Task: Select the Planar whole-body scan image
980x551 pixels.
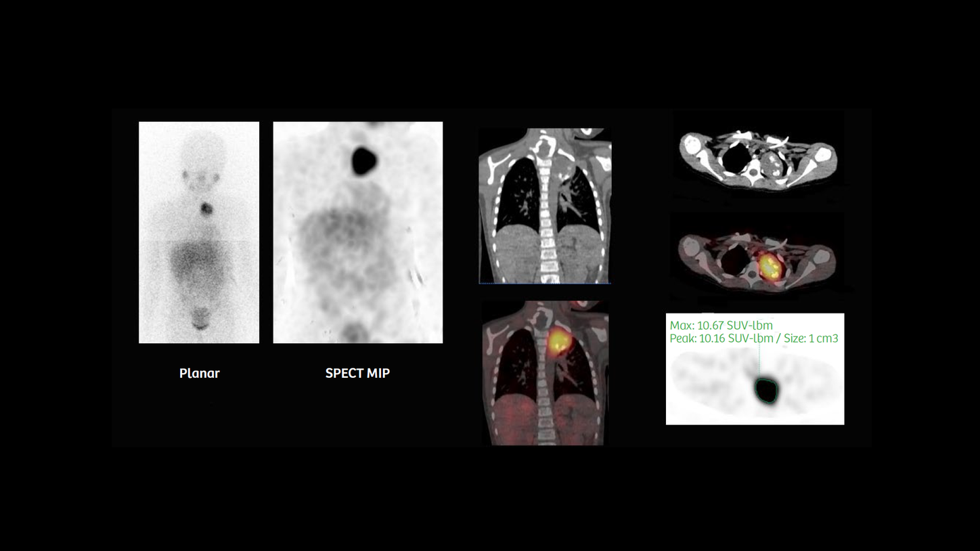Action: (199, 232)
